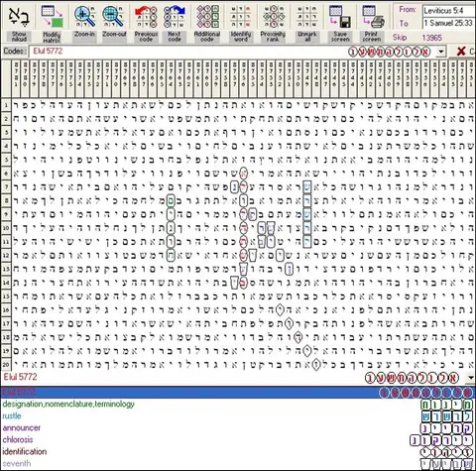This screenshot has height=471, width=476.
Task: Click Hebrew letters beside the announcer row
Action: click(x=447, y=428)
